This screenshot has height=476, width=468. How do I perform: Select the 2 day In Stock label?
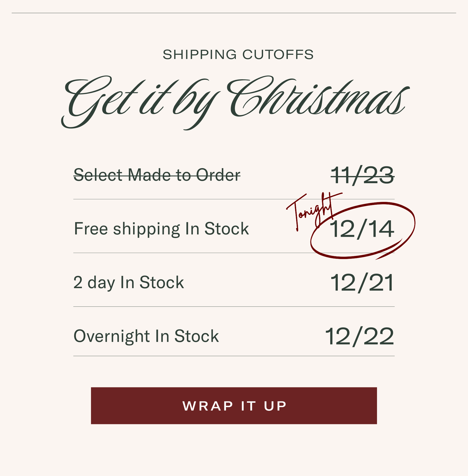point(129,282)
